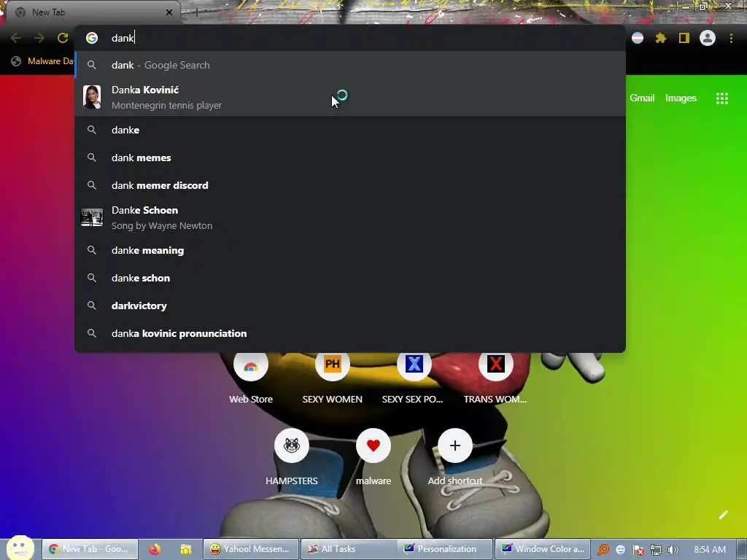
Task: Click the orange magnifier tray icon
Action: [603, 550]
